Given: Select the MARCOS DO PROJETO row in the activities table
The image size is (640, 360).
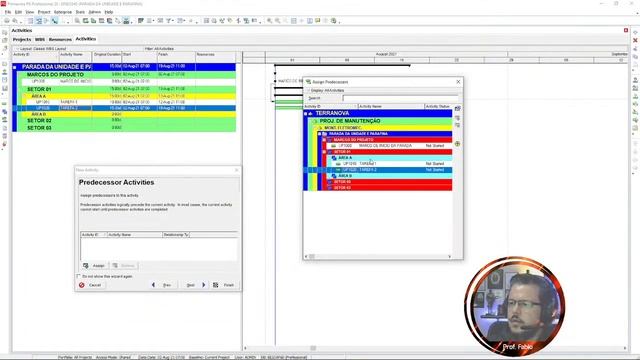Looking at the screenshot, I should (127, 75).
